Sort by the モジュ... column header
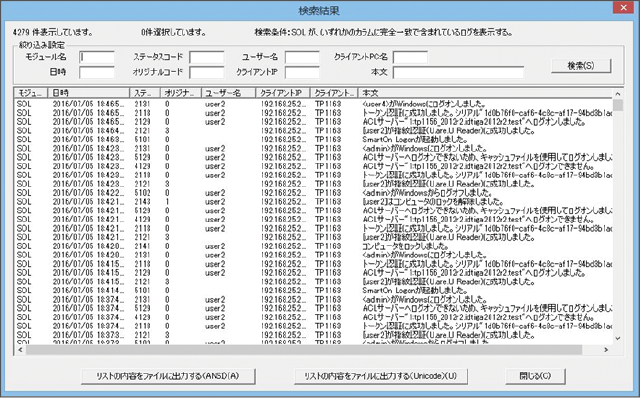Viewport: 640px width, 398px height. tap(31, 93)
